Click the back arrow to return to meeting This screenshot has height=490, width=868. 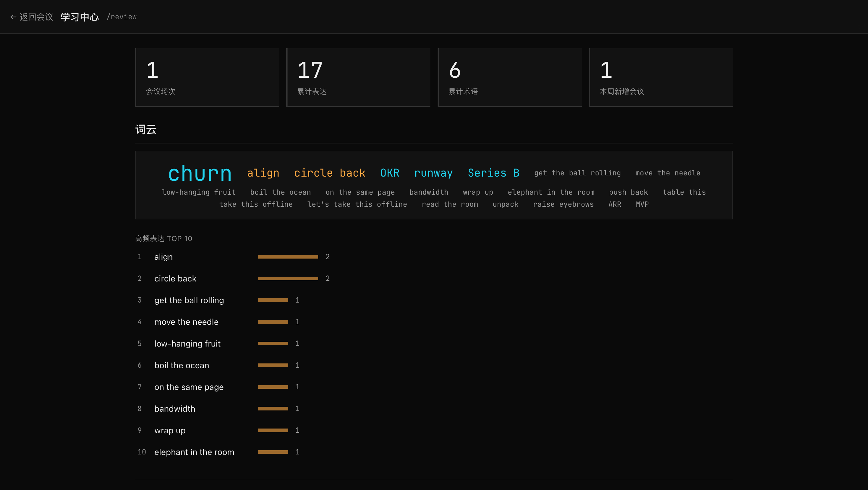pyautogui.click(x=14, y=17)
